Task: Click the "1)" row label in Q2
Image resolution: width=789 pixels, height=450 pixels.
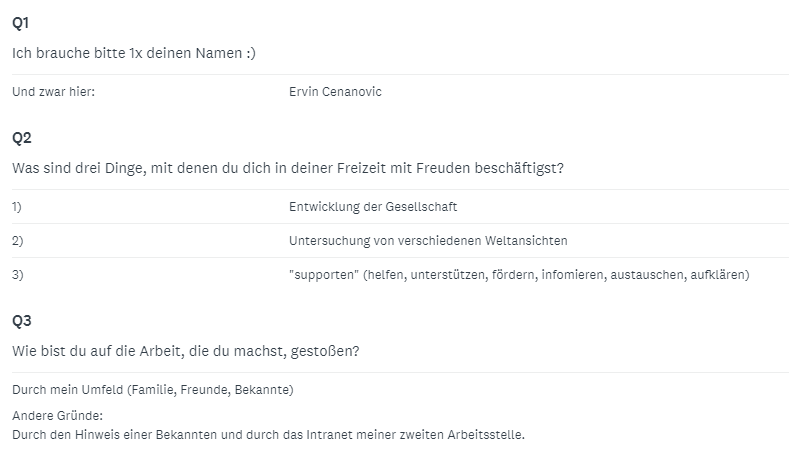Action: point(17,207)
